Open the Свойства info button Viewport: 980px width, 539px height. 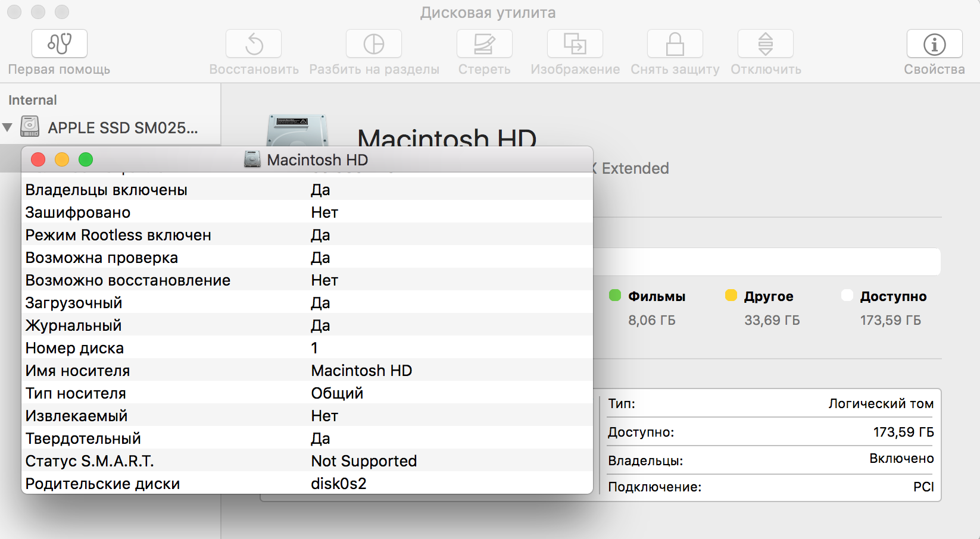[935, 44]
